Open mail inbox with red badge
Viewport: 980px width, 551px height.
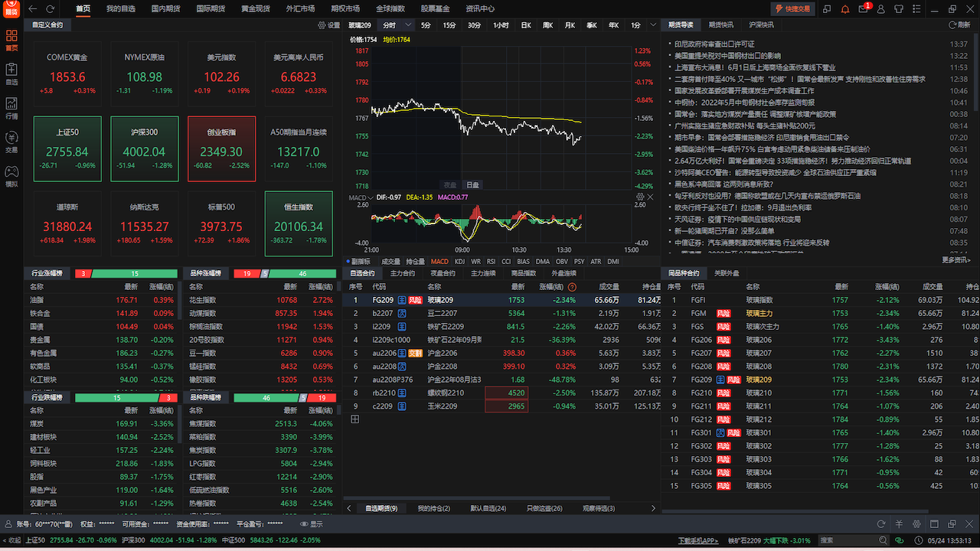pos(864,8)
